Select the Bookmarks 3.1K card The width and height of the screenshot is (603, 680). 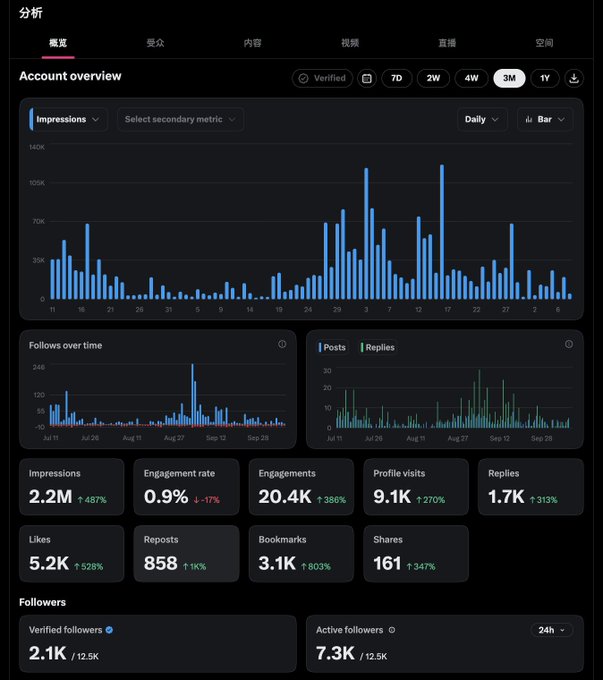pos(301,554)
